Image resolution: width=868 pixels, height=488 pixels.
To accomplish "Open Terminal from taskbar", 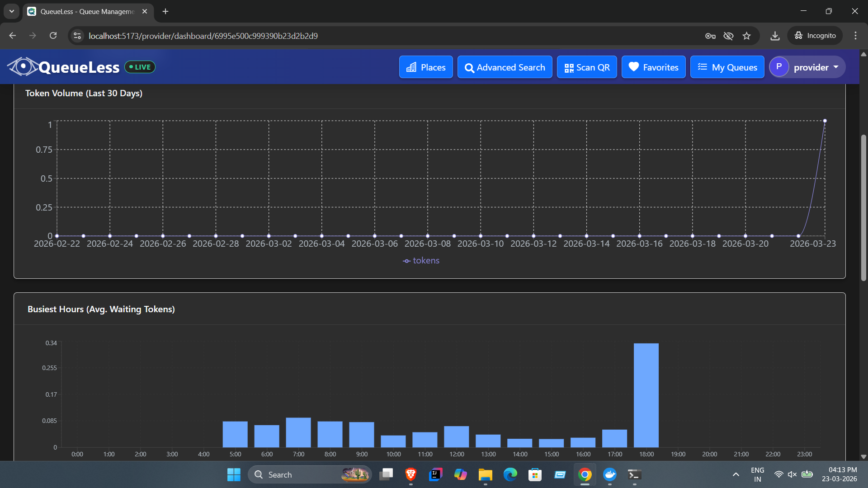I will click(x=635, y=475).
